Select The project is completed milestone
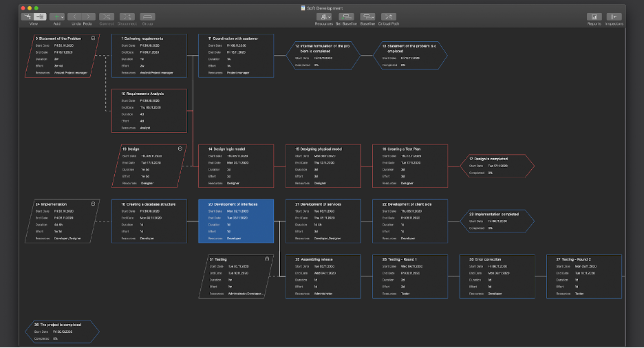 62,331
